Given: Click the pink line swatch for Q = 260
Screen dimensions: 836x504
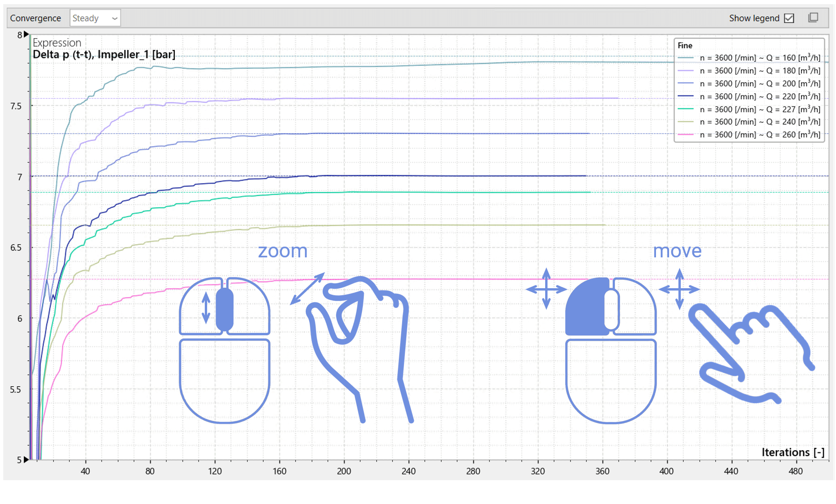Looking at the screenshot, I should pos(686,135).
